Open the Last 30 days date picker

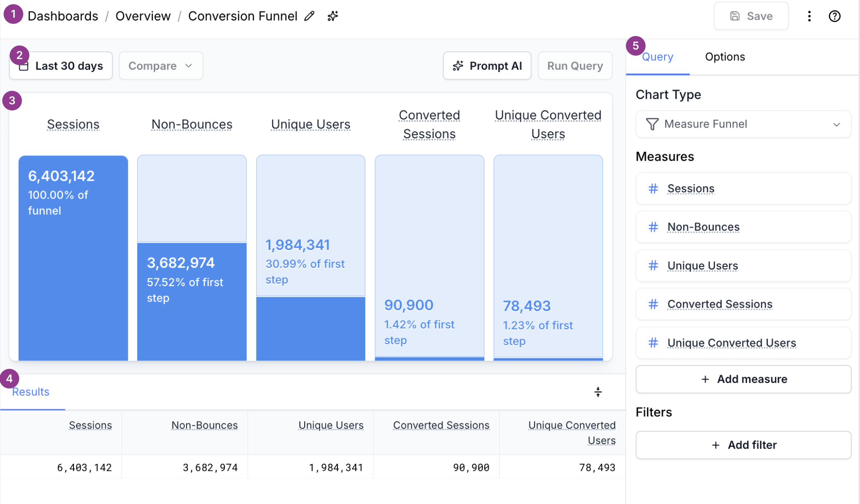[69, 66]
